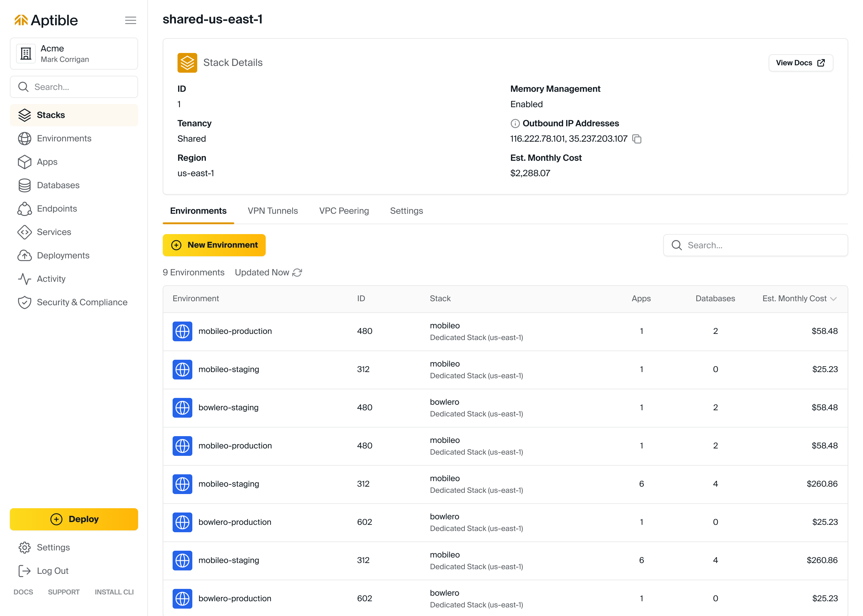The width and height of the screenshot is (863, 616).
Task: Open the DOCS footer link
Action: pyautogui.click(x=23, y=592)
